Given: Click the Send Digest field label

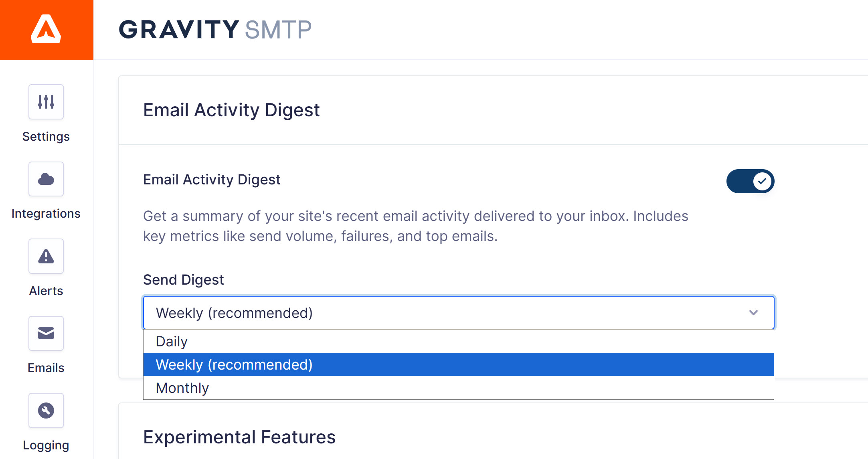Looking at the screenshot, I should pos(183,280).
